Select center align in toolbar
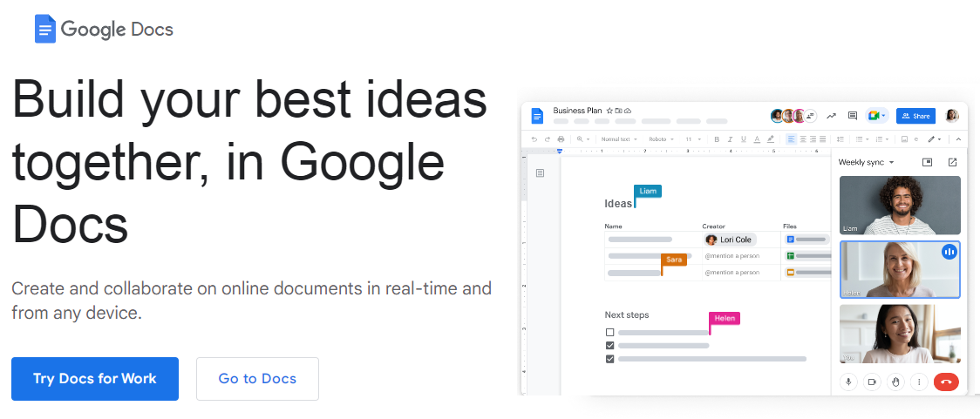 coord(803,139)
